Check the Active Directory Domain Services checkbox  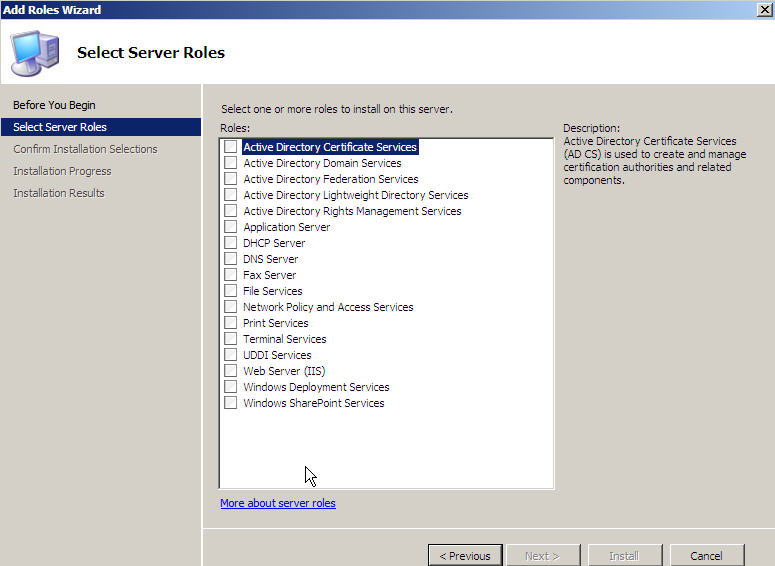click(x=230, y=163)
